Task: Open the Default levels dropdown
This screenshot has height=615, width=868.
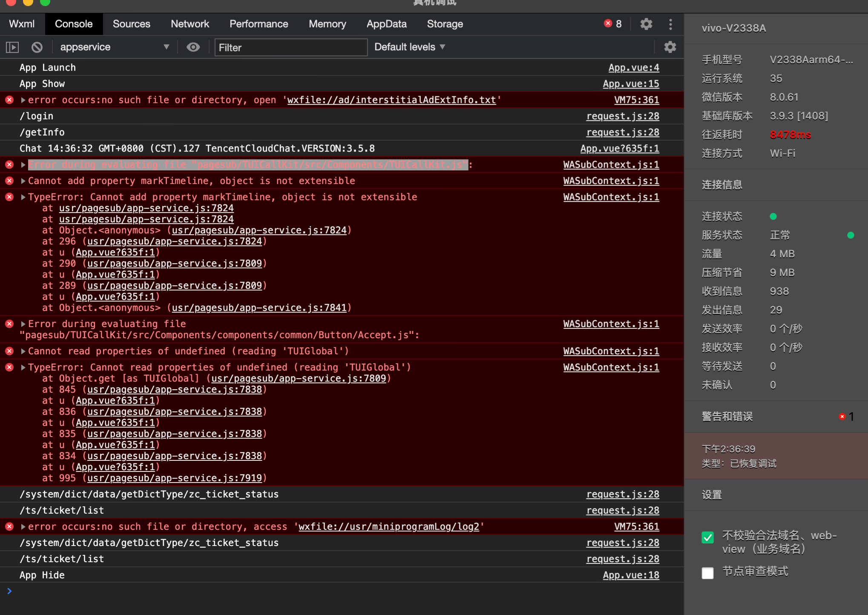Action: click(409, 47)
